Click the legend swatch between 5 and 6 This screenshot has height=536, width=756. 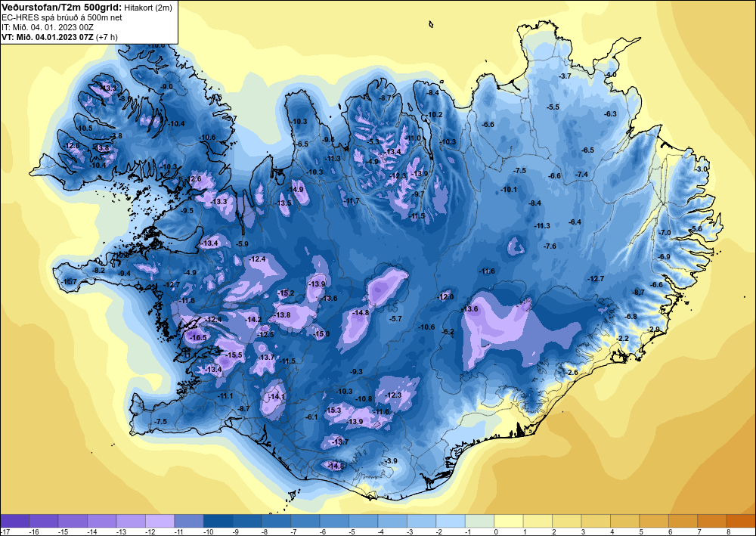pos(654,521)
